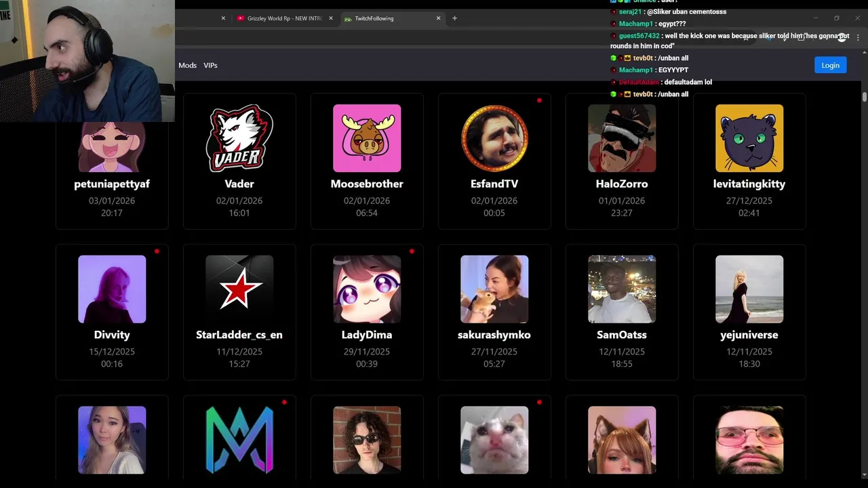Open the VIPs navigation item
Screen dimensions: 868x488
pyautogui.click(x=210, y=65)
